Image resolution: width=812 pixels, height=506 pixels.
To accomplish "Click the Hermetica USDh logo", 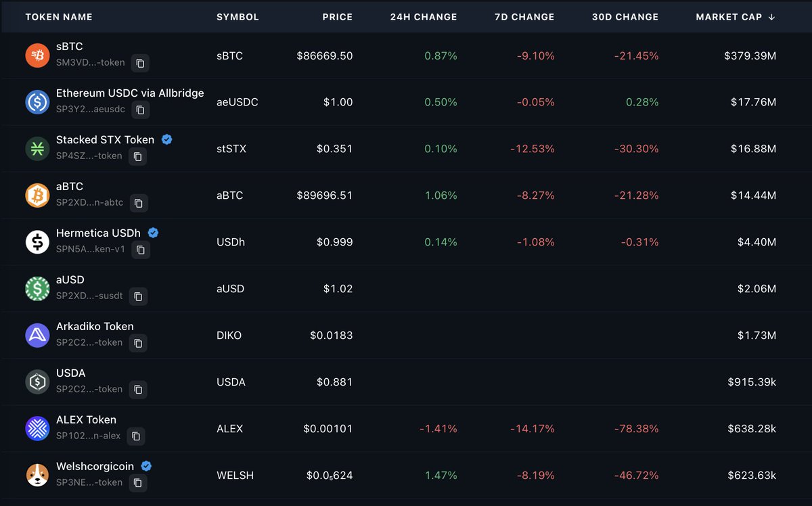I will [x=37, y=242].
